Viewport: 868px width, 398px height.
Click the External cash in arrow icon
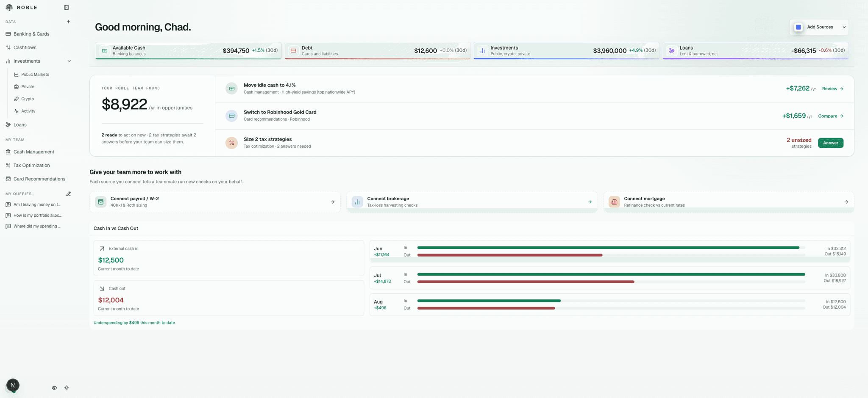point(102,249)
